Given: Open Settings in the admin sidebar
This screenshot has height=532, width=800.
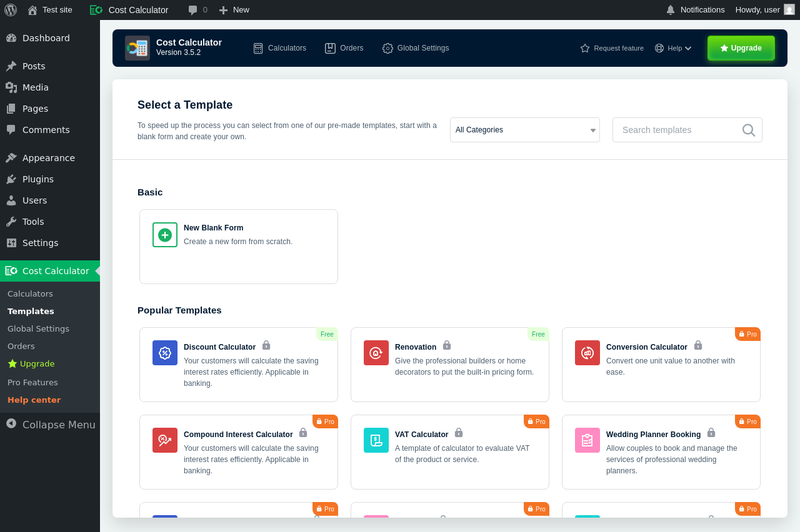Looking at the screenshot, I should click(50, 243).
